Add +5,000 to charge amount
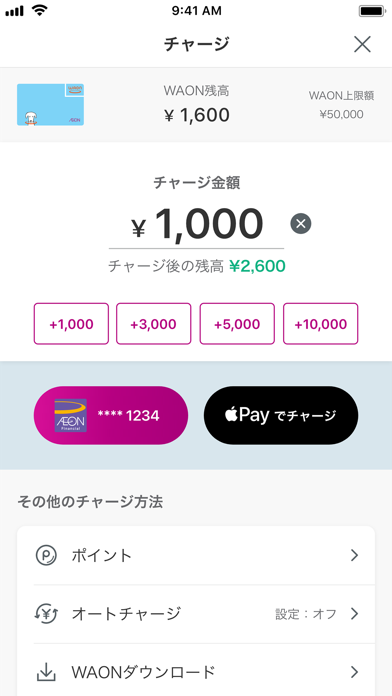The height and width of the screenshot is (696, 392). click(x=237, y=324)
